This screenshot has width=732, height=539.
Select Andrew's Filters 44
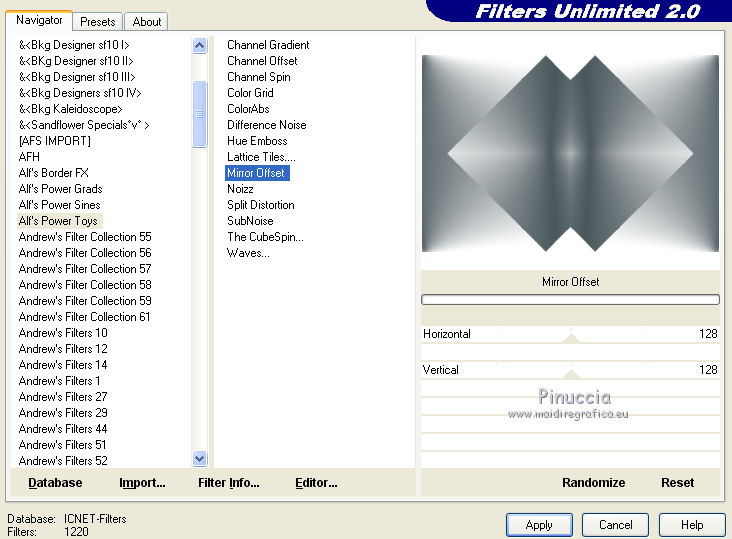pos(63,428)
